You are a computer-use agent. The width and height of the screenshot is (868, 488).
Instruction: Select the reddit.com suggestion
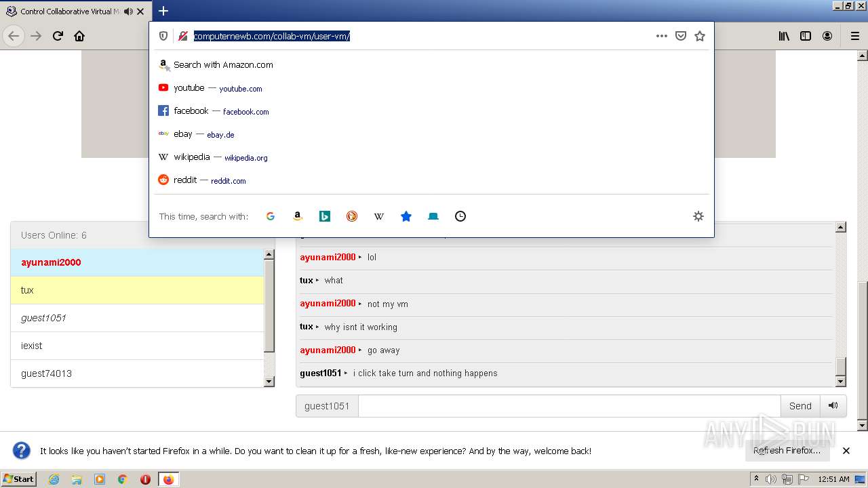[x=431, y=180]
